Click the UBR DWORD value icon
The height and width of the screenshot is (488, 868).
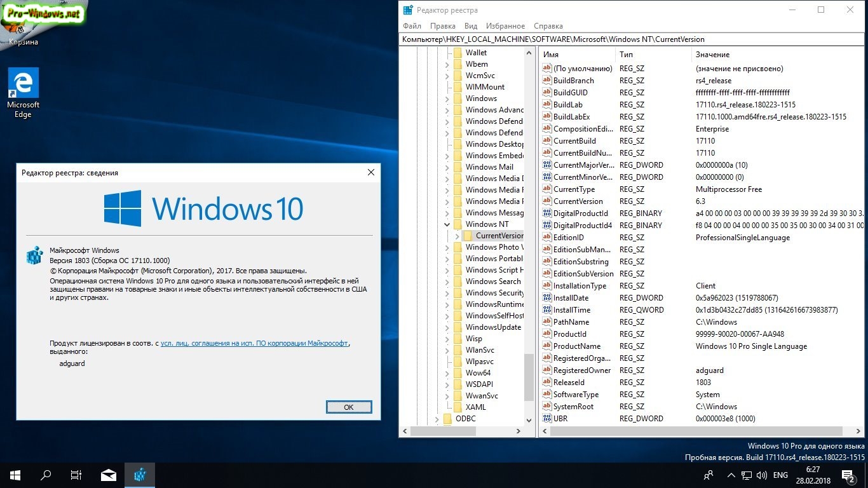(x=546, y=419)
